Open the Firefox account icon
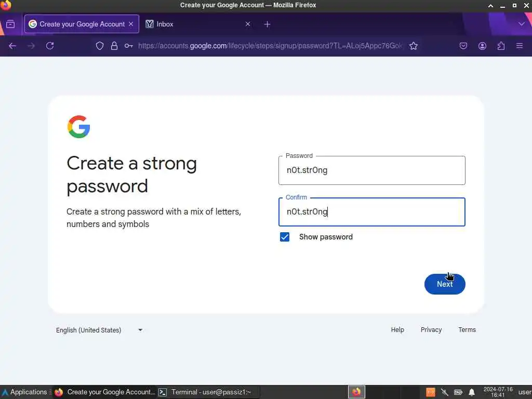 [x=482, y=46]
